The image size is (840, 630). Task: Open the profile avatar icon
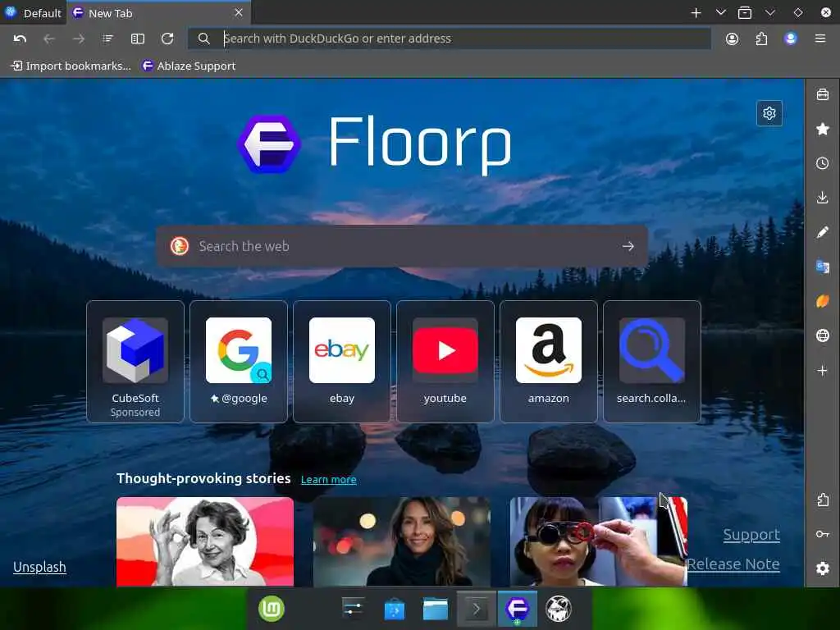coord(791,39)
